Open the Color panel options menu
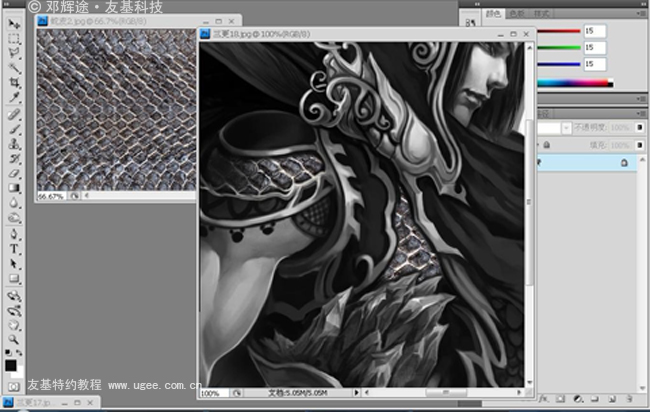This screenshot has height=412, width=650. (641, 14)
